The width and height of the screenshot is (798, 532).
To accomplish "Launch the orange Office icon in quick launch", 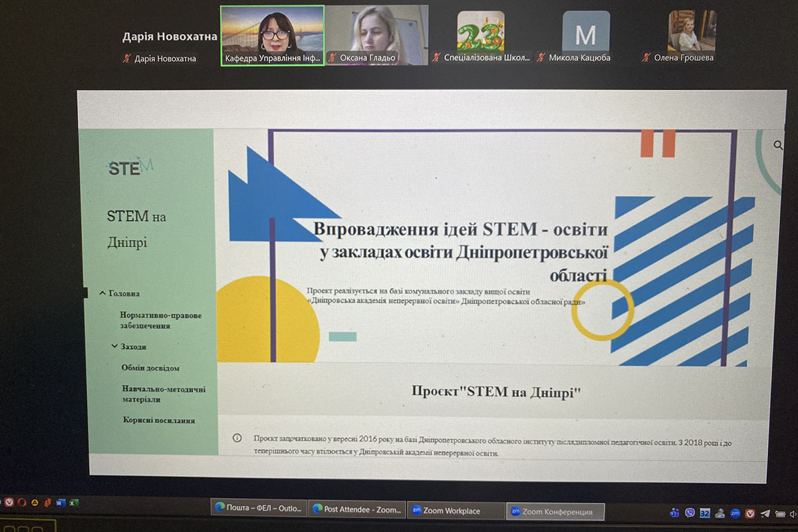I will pyautogui.click(x=47, y=503).
